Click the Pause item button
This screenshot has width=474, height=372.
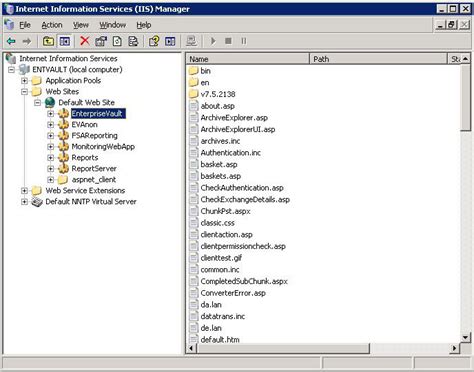pos(244,41)
